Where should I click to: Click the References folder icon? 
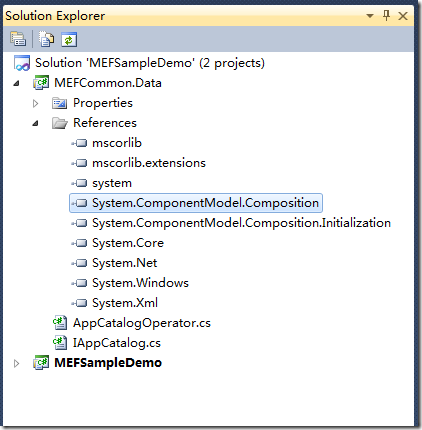click(x=60, y=123)
